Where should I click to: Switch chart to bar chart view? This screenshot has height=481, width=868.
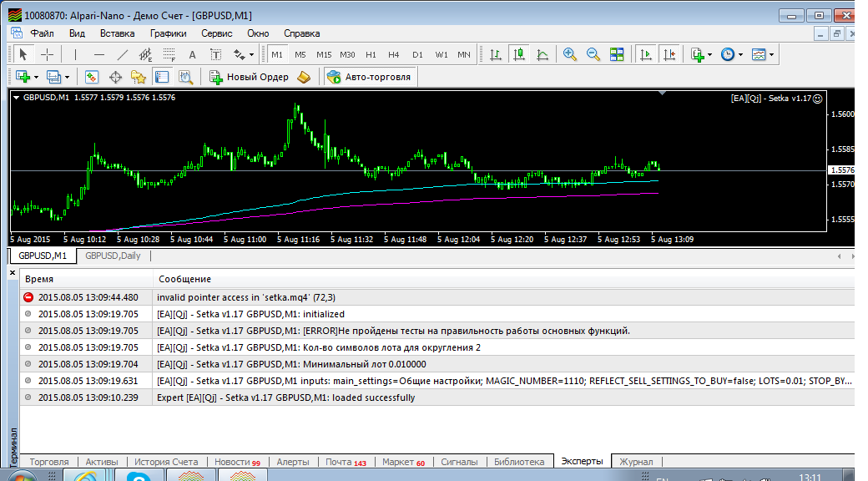[x=496, y=54]
